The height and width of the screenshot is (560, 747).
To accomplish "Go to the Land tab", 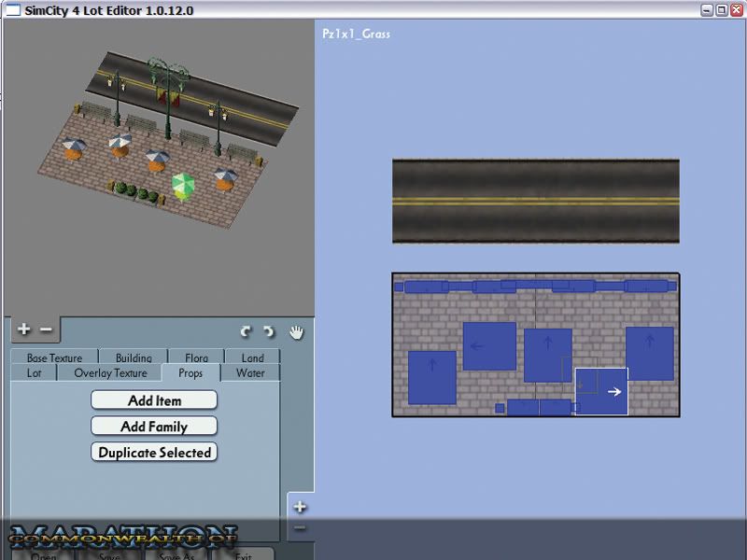I will pos(252,357).
